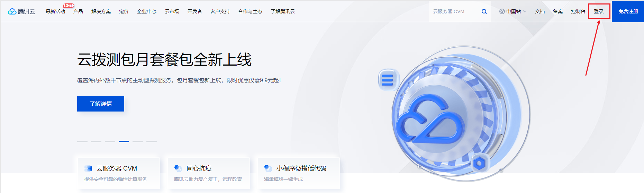Click 腾讯云助力复产复工，远程教育 description

click(x=208, y=179)
